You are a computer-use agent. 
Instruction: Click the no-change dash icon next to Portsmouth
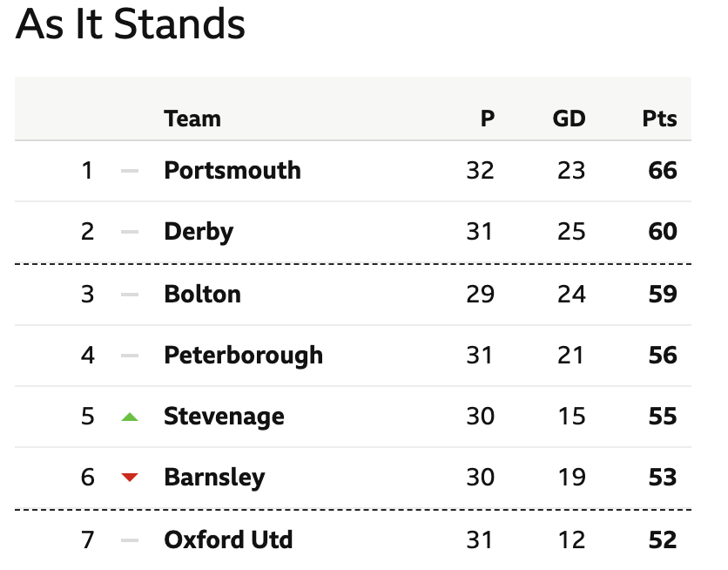click(130, 171)
